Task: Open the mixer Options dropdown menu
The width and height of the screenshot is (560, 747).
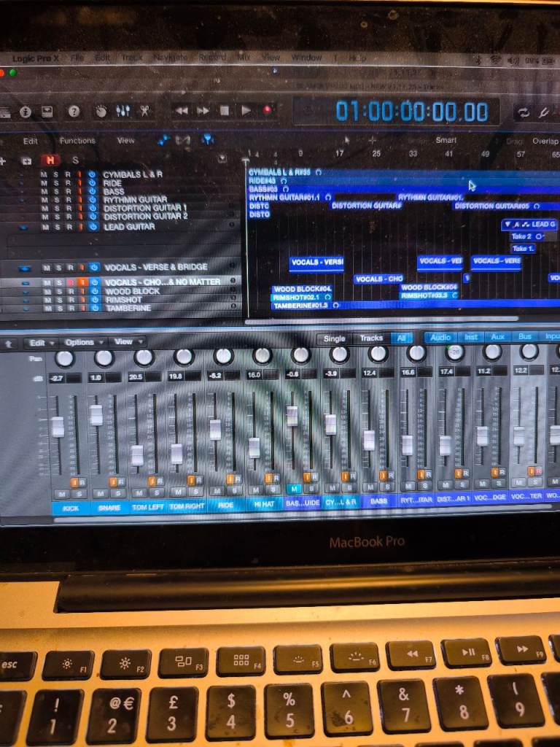Action: tap(83, 342)
